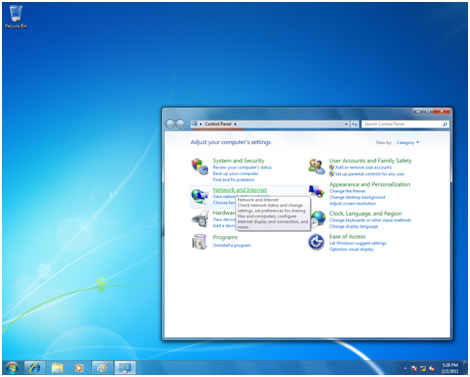The image size is (470, 377).
Task: Click Uninstall a program link
Action: pos(232,245)
